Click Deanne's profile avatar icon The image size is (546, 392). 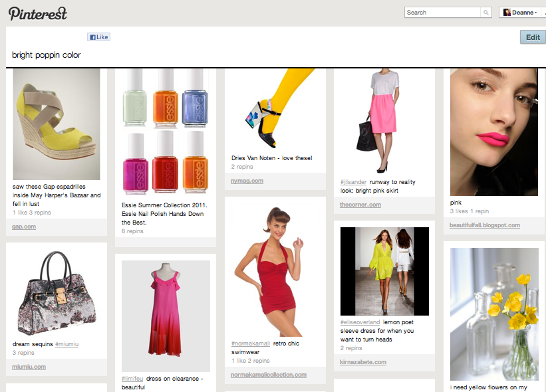(x=507, y=13)
